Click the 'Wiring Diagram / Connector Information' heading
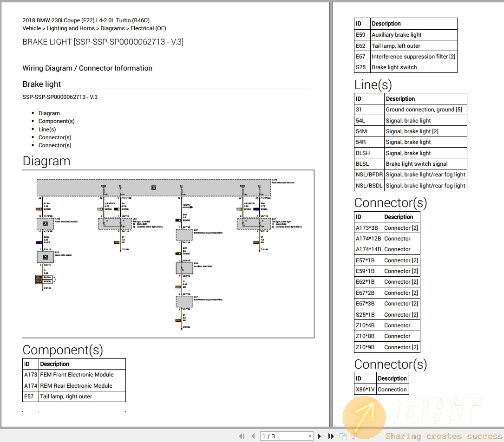Screen dimensions: 504x442 (x=87, y=68)
